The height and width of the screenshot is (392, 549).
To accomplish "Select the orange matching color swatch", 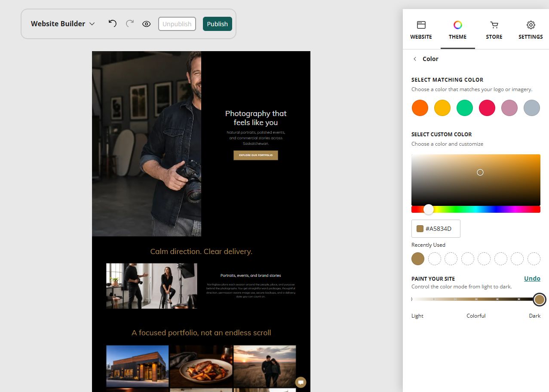I will click(x=420, y=107).
